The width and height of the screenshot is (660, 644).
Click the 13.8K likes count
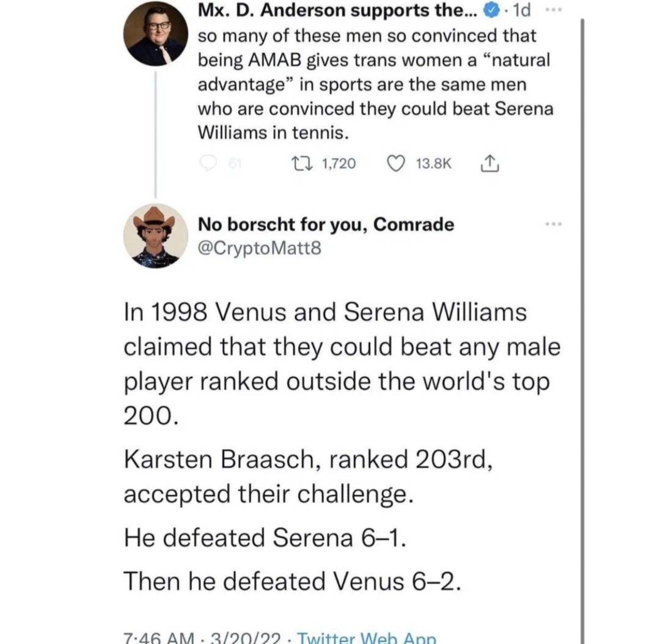pyautogui.click(x=433, y=163)
